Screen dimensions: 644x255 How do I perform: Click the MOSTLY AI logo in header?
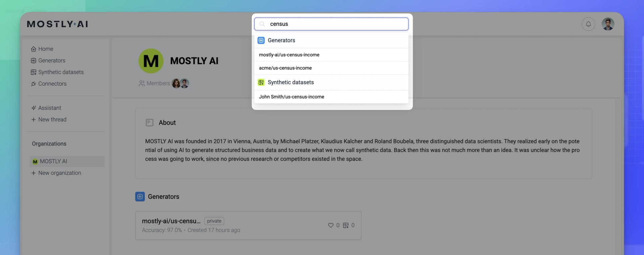(x=57, y=24)
